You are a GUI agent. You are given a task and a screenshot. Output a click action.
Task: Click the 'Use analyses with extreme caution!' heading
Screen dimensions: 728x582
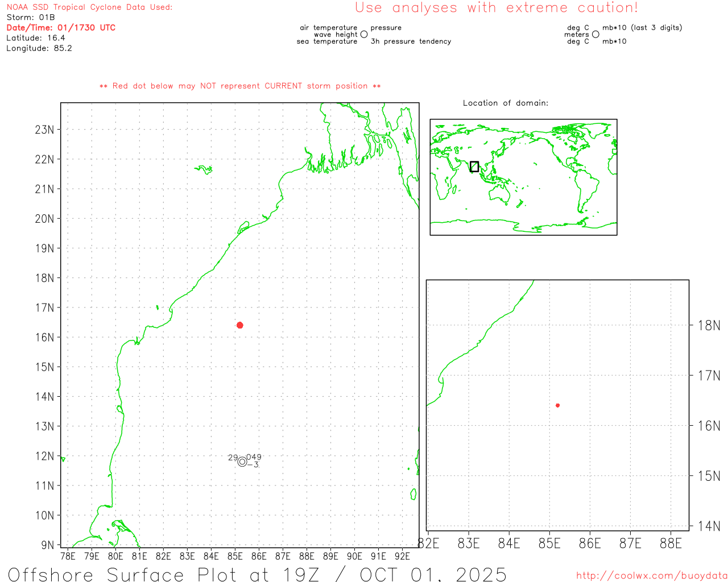point(496,8)
